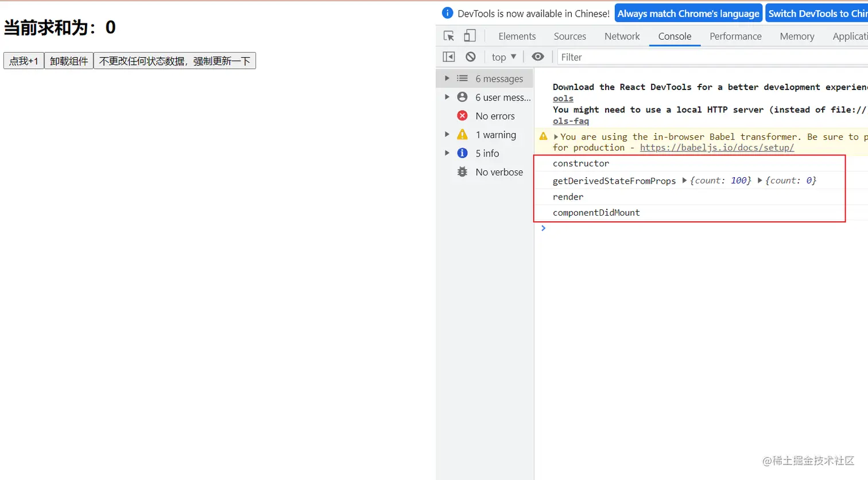868x480 pixels.
Task: Toggle the device toolbar icon
Action: pos(470,36)
